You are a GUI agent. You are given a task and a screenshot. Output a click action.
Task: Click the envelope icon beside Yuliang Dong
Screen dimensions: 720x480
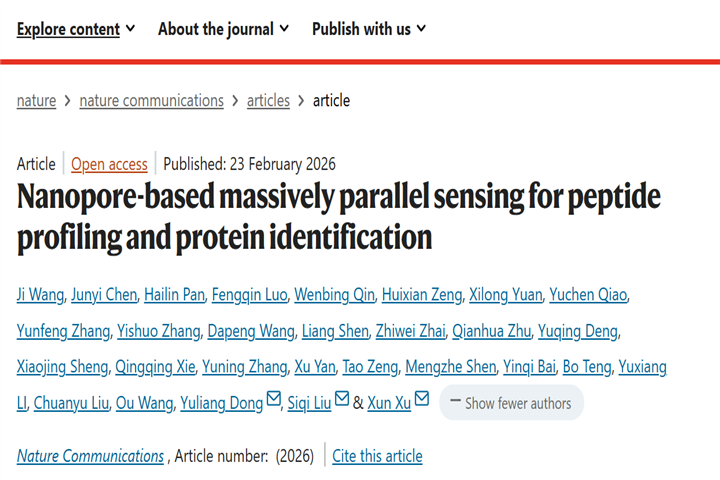[x=273, y=401]
